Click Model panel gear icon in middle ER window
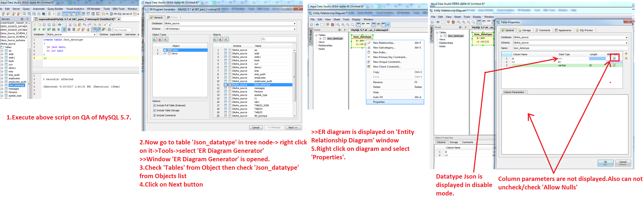Viewport: 644px width, 200px height. [x=339, y=30]
